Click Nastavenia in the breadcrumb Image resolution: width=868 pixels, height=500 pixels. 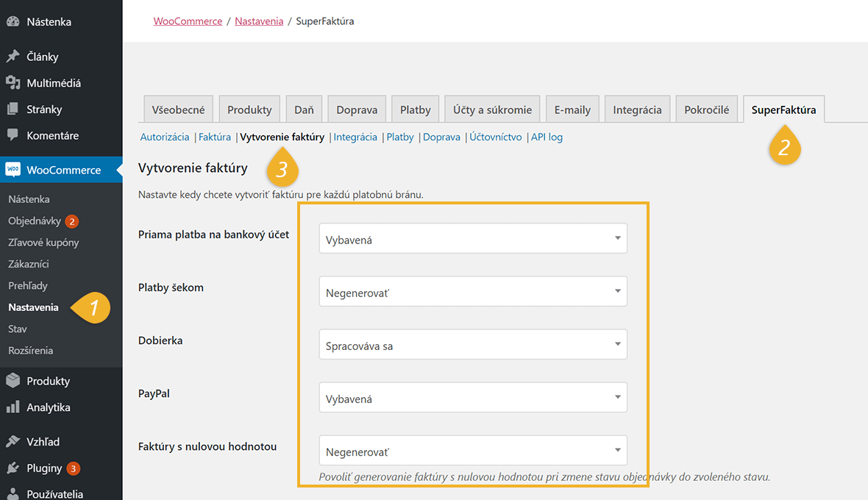(259, 21)
